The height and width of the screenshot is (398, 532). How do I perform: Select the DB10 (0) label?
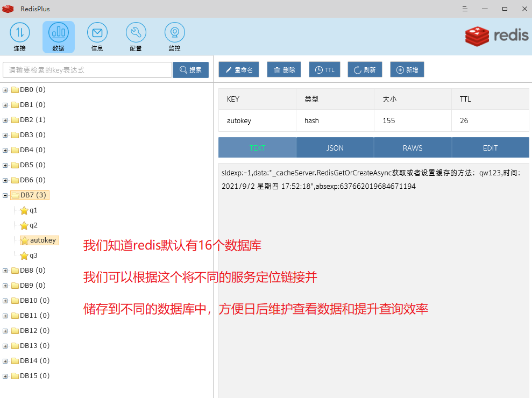point(34,300)
